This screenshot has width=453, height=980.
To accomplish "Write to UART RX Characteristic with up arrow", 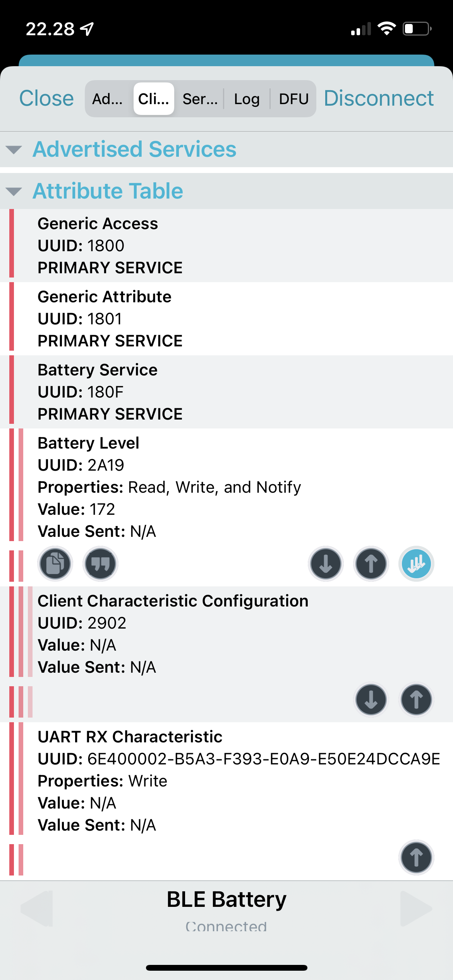I will click(x=416, y=857).
